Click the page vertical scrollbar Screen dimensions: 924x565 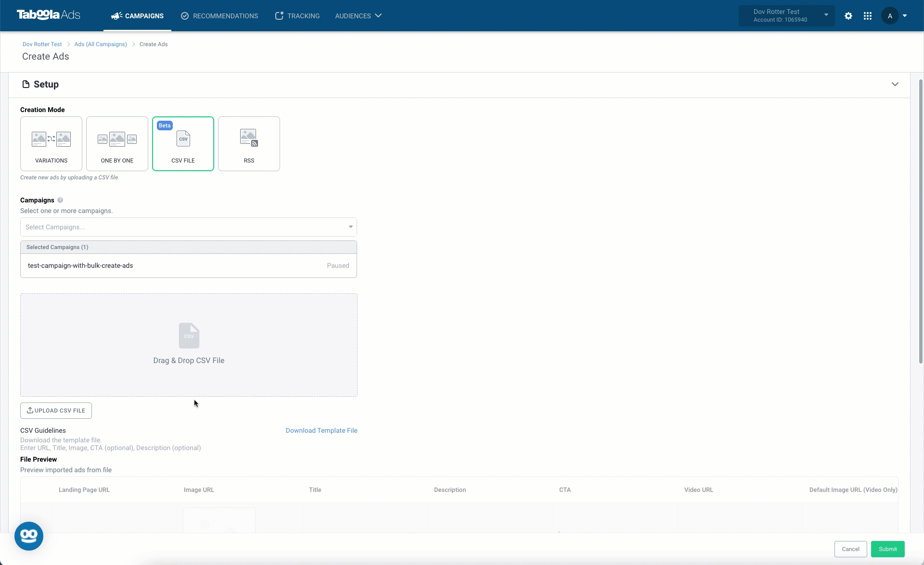tap(921, 221)
